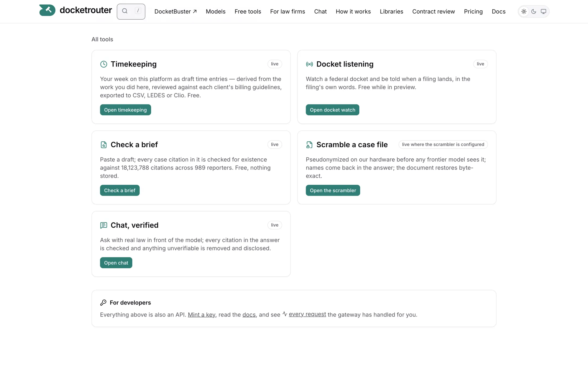Click the For developers key icon
The width and height of the screenshot is (588, 368).
[x=103, y=303]
